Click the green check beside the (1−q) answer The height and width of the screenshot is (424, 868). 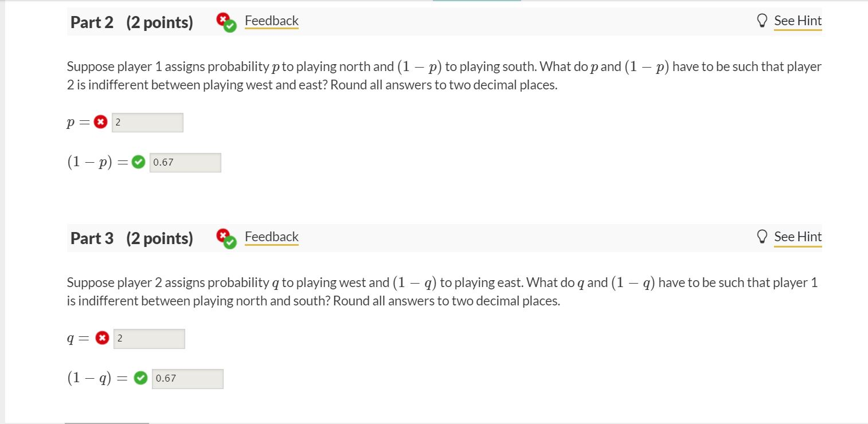140,378
